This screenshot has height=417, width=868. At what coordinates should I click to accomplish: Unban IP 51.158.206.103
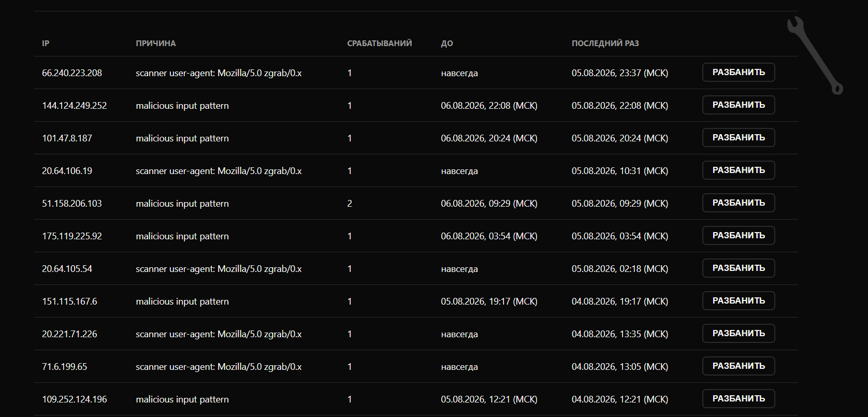739,203
